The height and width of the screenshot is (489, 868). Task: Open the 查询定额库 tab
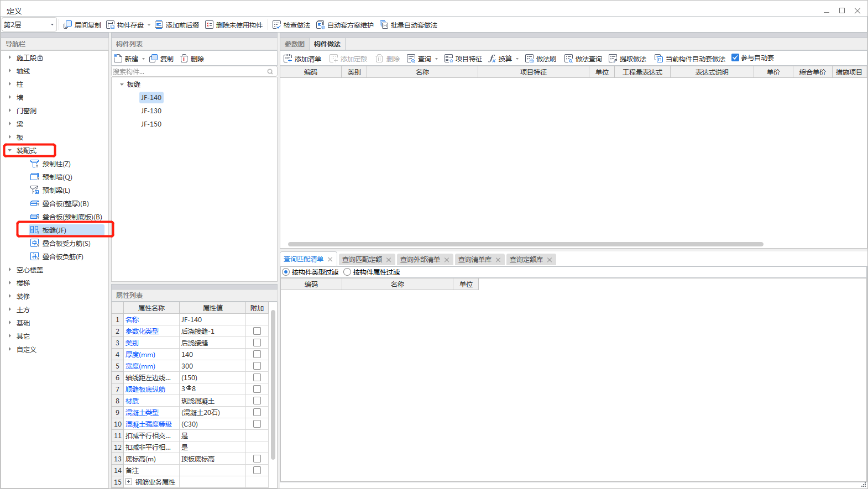click(x=526, y=260)
